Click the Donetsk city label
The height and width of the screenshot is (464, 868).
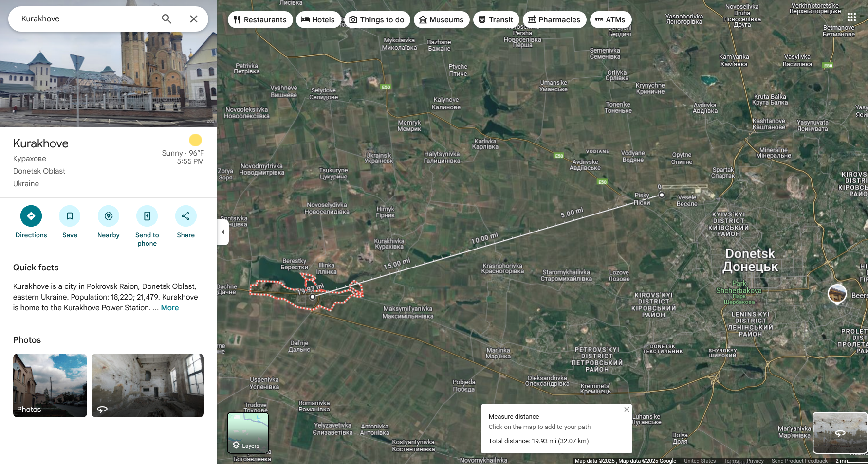point(750,260)
